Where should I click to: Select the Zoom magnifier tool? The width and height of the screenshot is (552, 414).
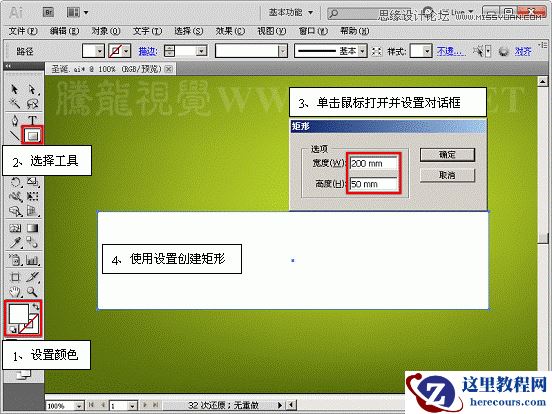coord(32,291)
